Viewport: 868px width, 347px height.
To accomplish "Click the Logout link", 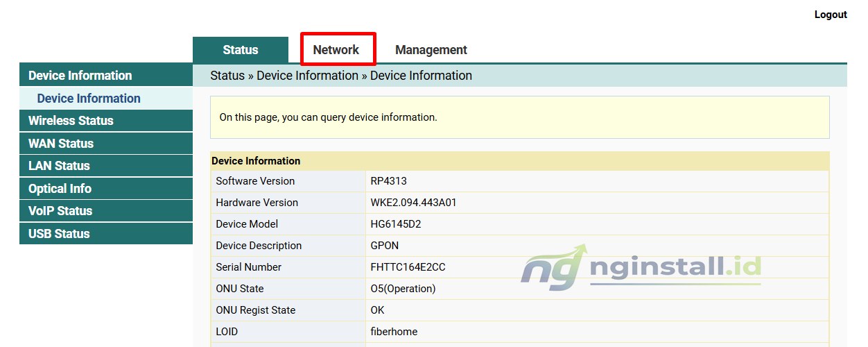I will pos(830,15).
